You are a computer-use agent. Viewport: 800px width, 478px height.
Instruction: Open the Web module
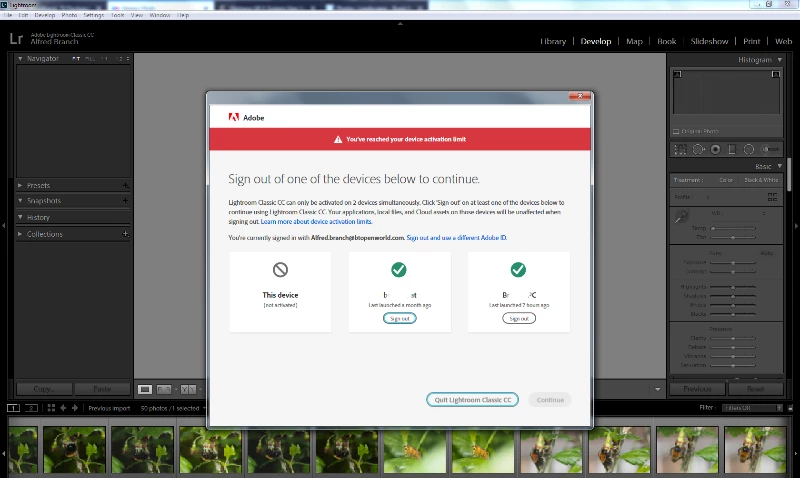click(783, 41)
